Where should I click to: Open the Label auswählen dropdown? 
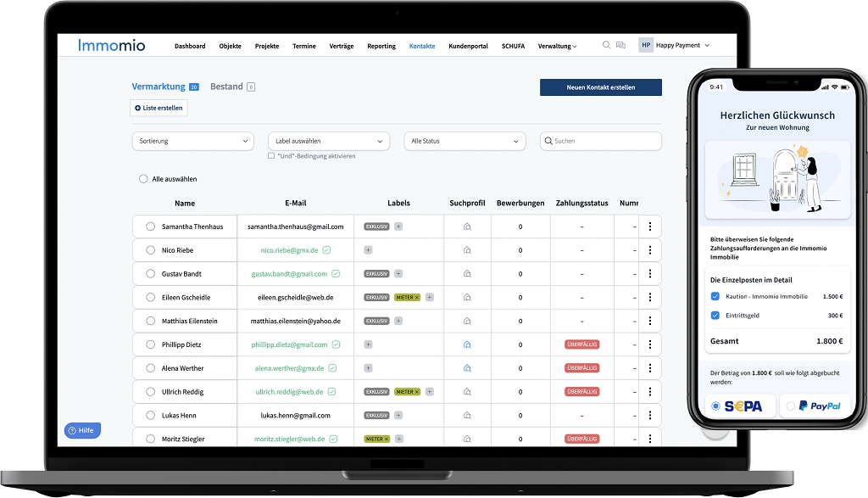[329, 142]
